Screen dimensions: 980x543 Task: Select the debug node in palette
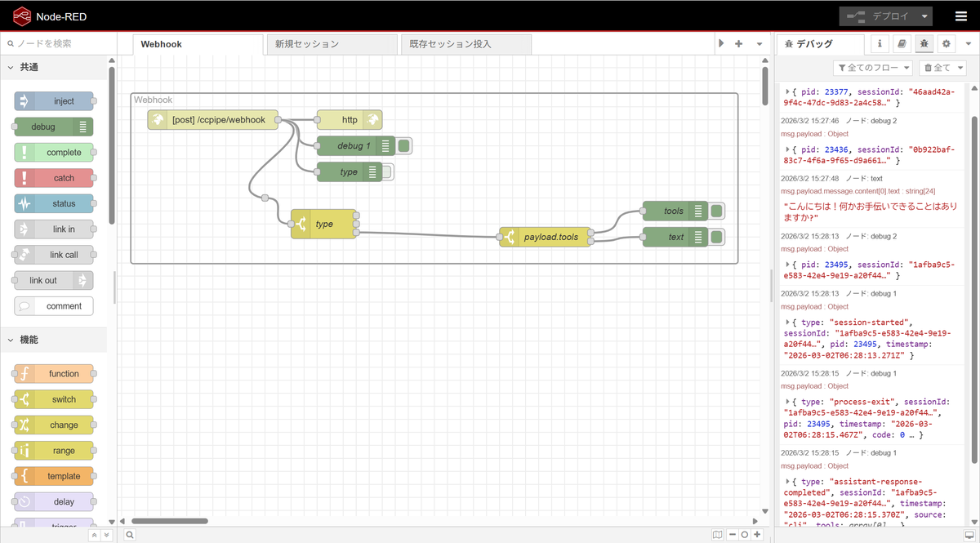(54, 127)
